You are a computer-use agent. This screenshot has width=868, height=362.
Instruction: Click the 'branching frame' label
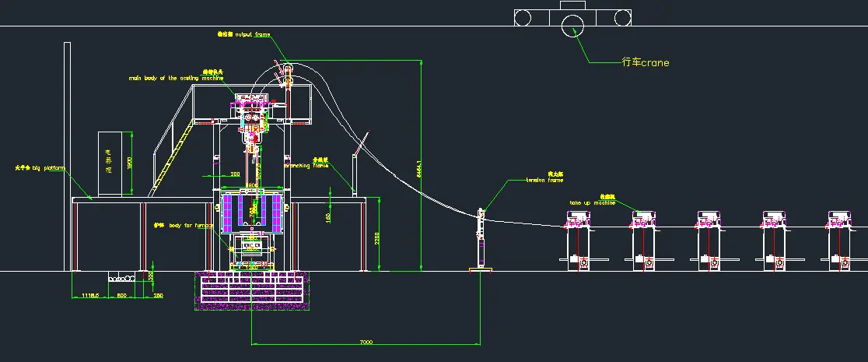coord(306,165)
